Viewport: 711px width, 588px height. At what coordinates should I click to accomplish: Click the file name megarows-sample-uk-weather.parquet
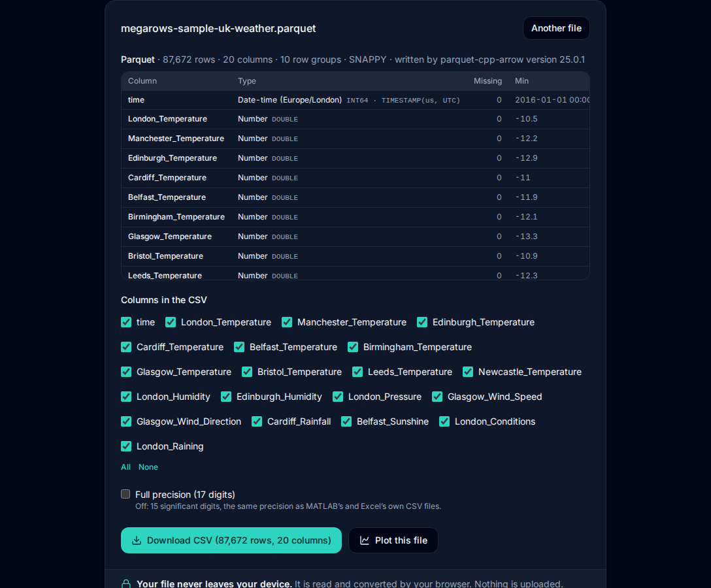(x=218, y=28)
